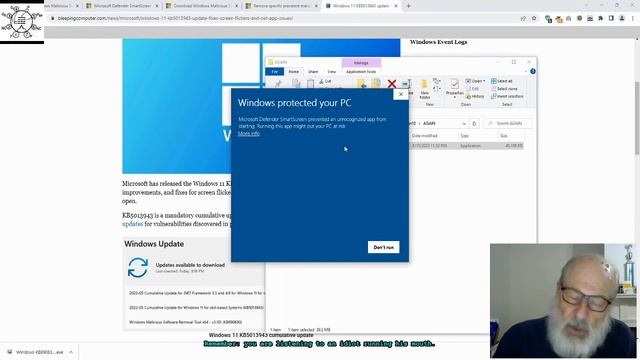
Task: Bookmark this page with the star icon
Action: click(x=534, y=18)
